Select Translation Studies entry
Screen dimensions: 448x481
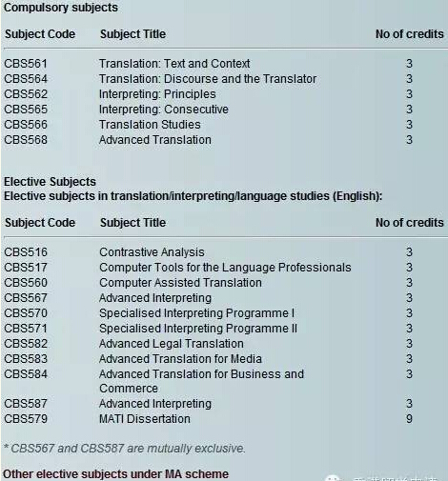click(150, 125)
